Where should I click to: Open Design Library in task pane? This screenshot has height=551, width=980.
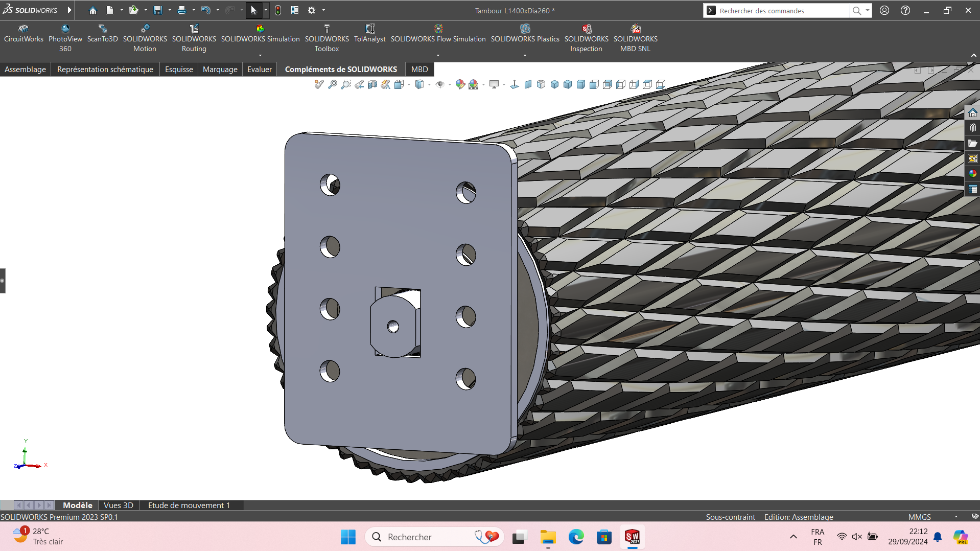coord(972,128)
